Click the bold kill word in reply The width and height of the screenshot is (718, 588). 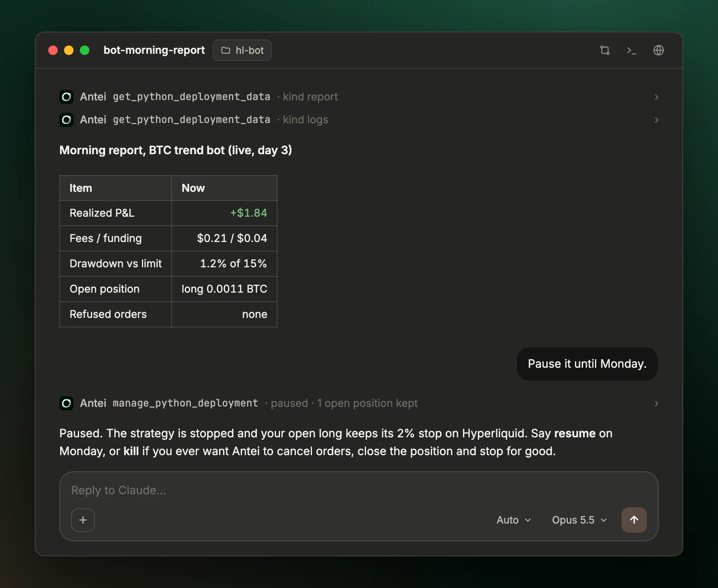coord(131,451)
